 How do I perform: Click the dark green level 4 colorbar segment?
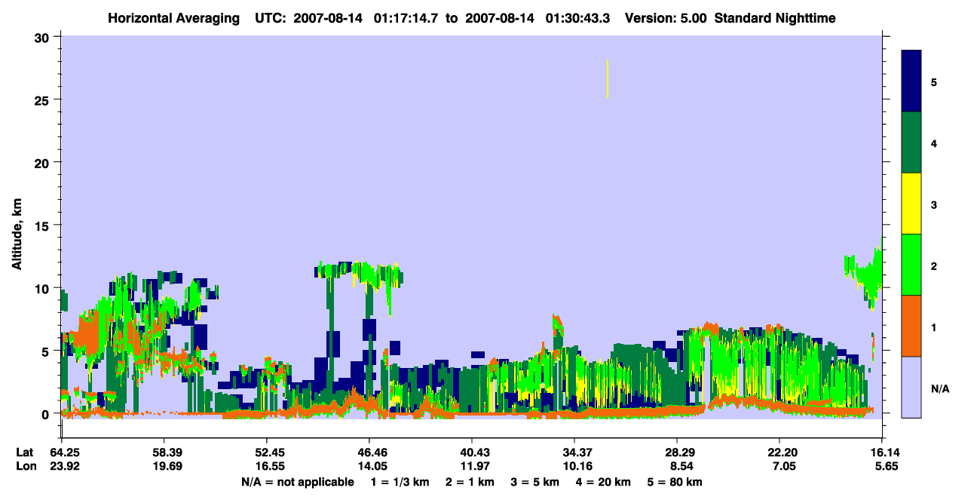[911, 143]
